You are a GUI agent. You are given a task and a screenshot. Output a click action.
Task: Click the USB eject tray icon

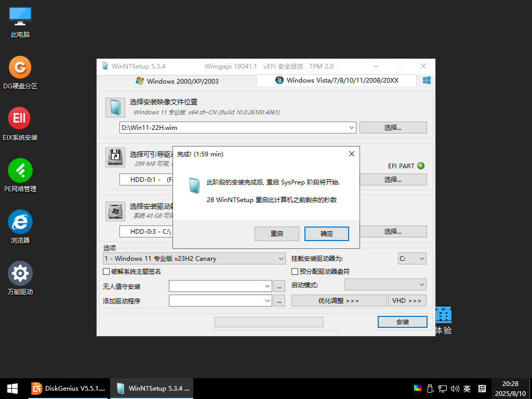(430, 389)
